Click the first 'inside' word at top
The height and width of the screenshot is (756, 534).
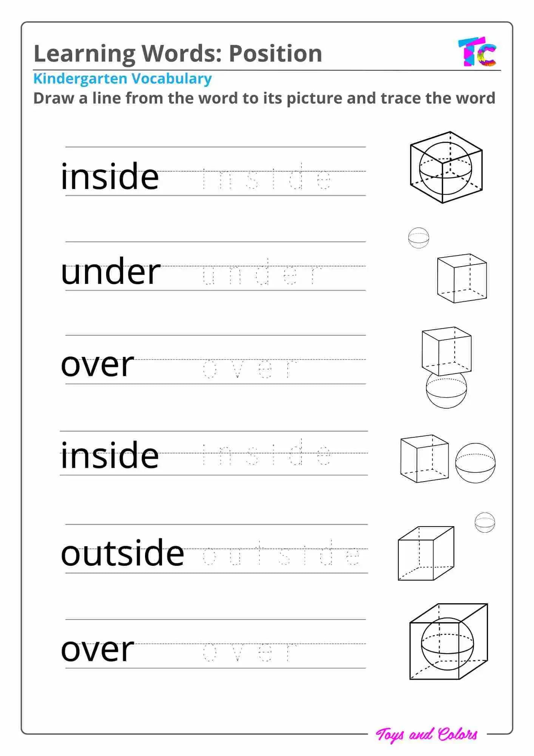coord(110,176)
